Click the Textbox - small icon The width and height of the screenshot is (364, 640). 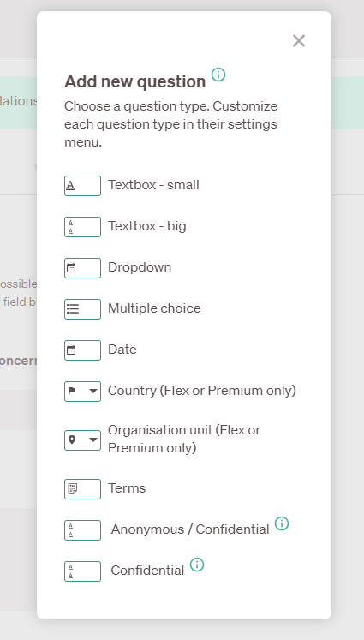coord(82,186)
